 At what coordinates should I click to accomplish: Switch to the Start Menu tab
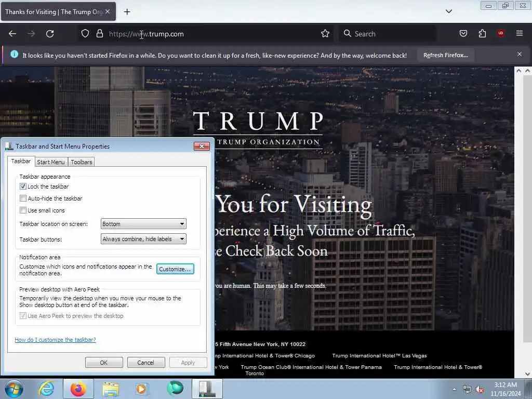[x=51, y=162]
